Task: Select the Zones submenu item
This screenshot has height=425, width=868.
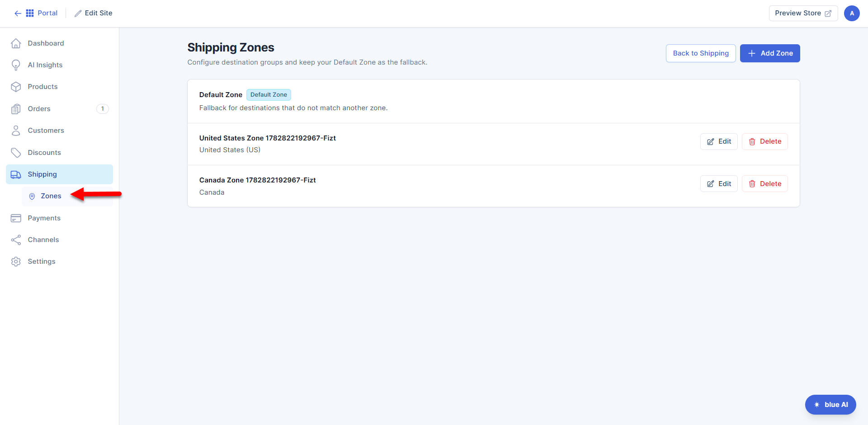Action: pyautogui.click(x=67, y=196)
